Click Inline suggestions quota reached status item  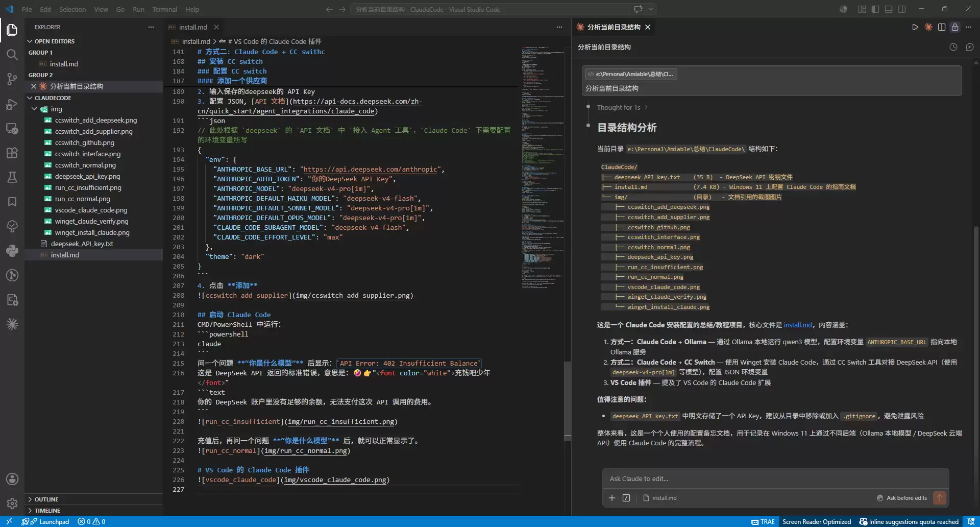(909, 521)
